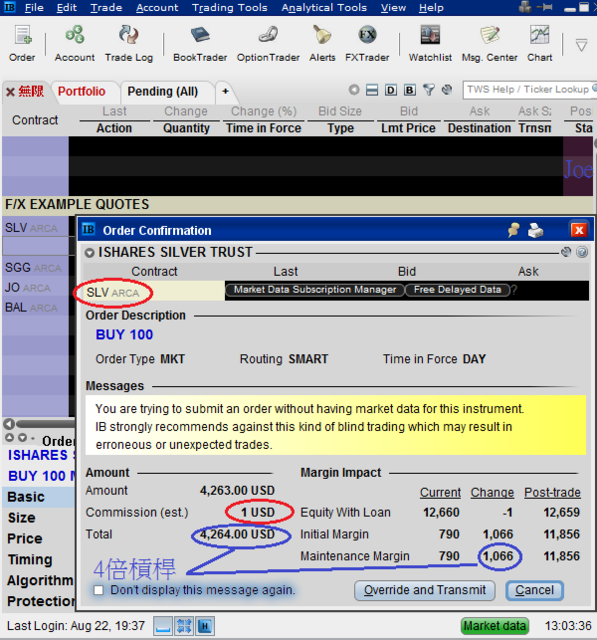Select Algorithm in order panel
This screenshot has width=597, height=640.
[39, 580]
